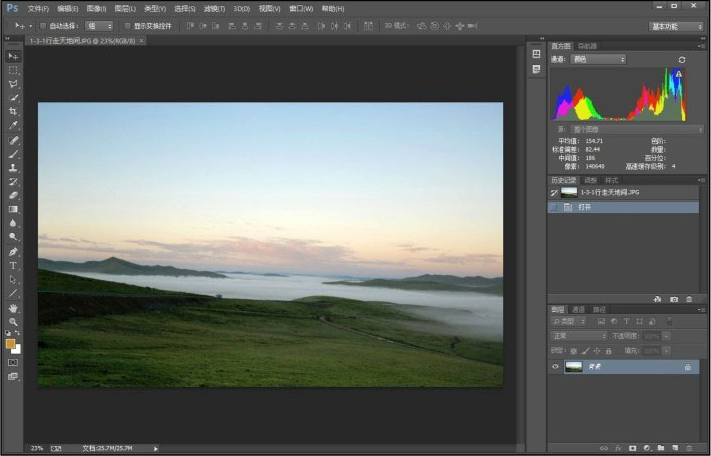The image size is (711, 456).
Task: Select the Crop tool in the toolbox
Action: pos(13,111)
